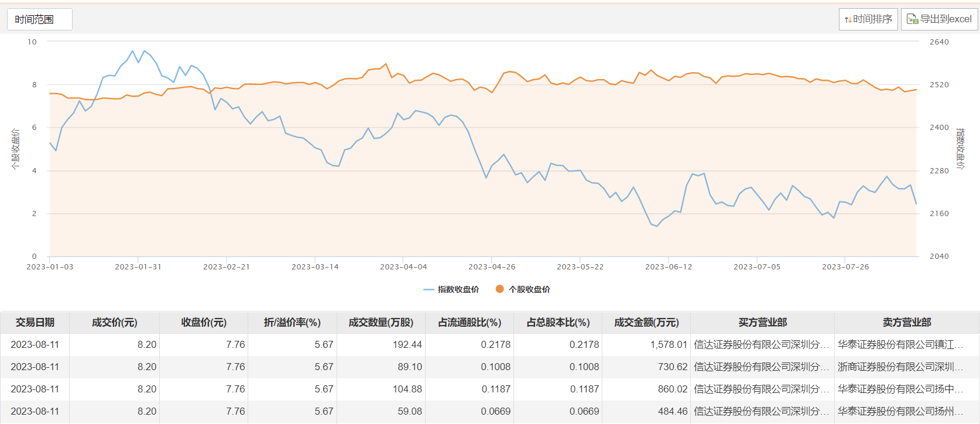Viewport: 980px width, 424px height.
Task: Open the 时间范围 selector
Action: (x=39, y=19)
